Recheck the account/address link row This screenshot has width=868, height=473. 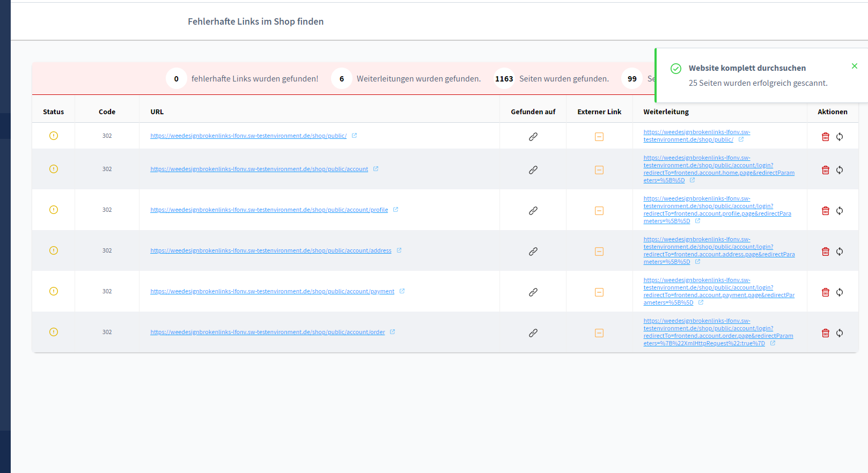pos(840,252)
